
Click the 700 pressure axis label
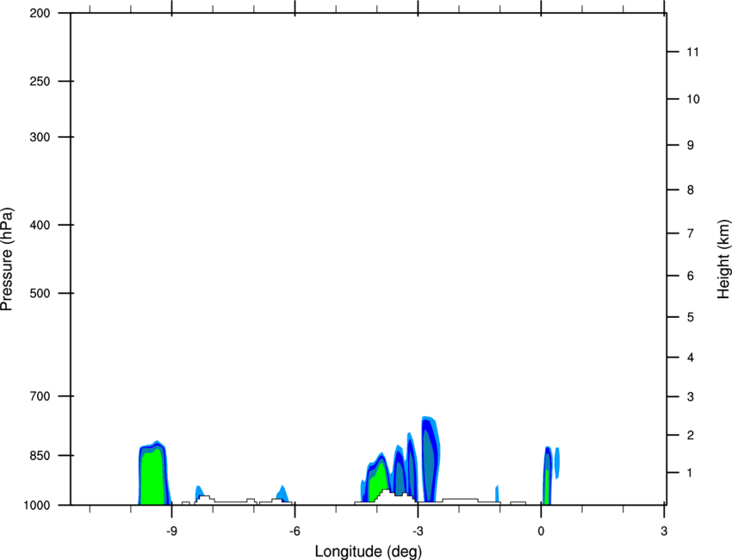click(40, 396)
